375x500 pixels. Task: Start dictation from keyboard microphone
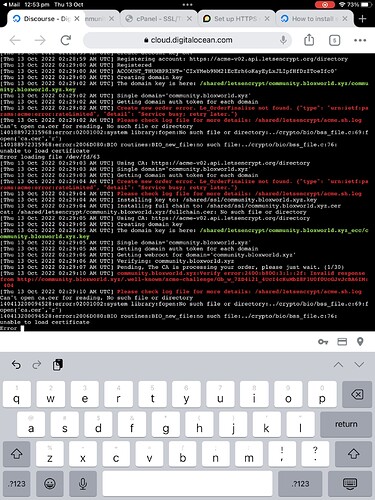[x=83, y=484]
